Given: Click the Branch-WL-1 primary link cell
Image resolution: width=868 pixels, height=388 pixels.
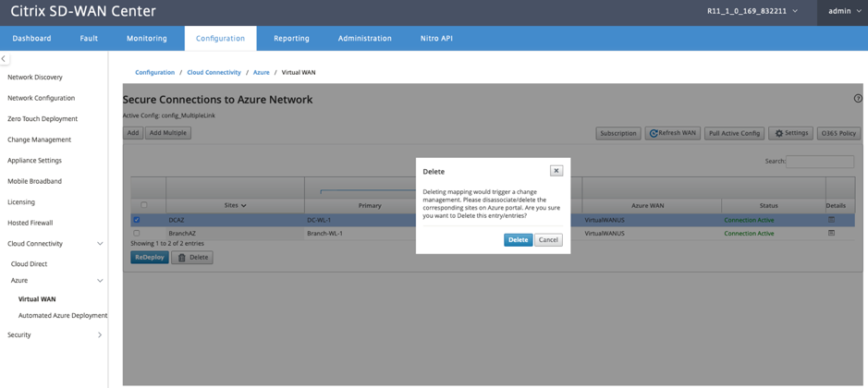Looking at the screenshot, I should coord(325,233).
